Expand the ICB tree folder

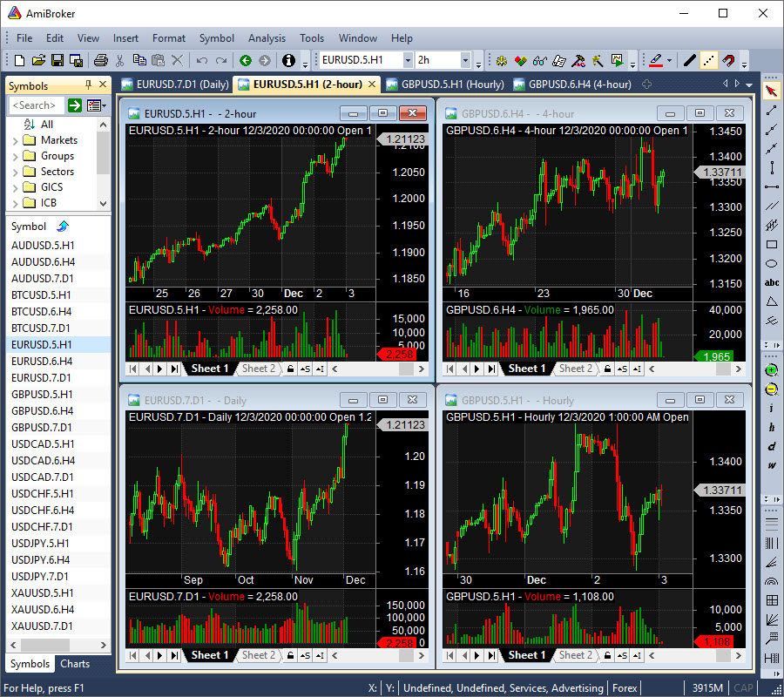15,203
